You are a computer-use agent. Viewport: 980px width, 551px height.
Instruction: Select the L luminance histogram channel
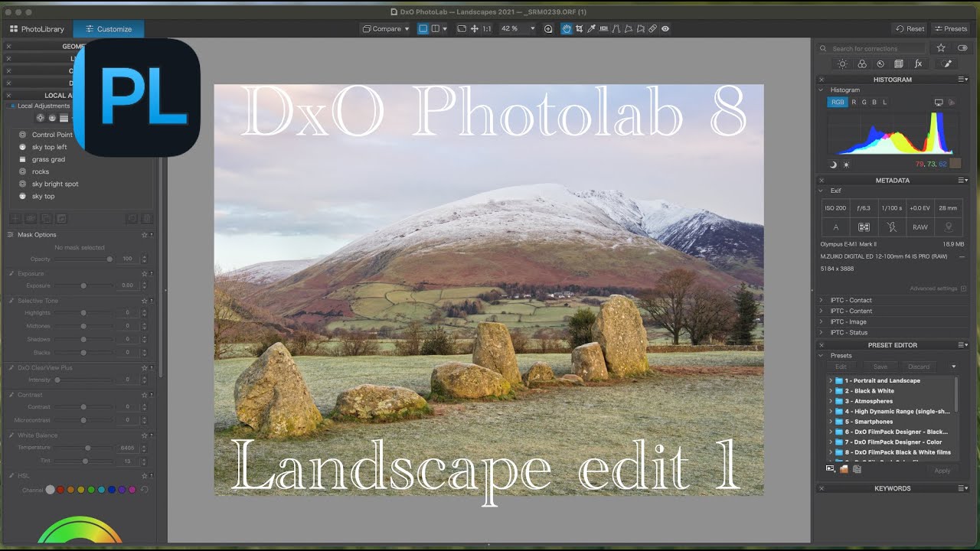pyautogui.click(x=884, y=102)
